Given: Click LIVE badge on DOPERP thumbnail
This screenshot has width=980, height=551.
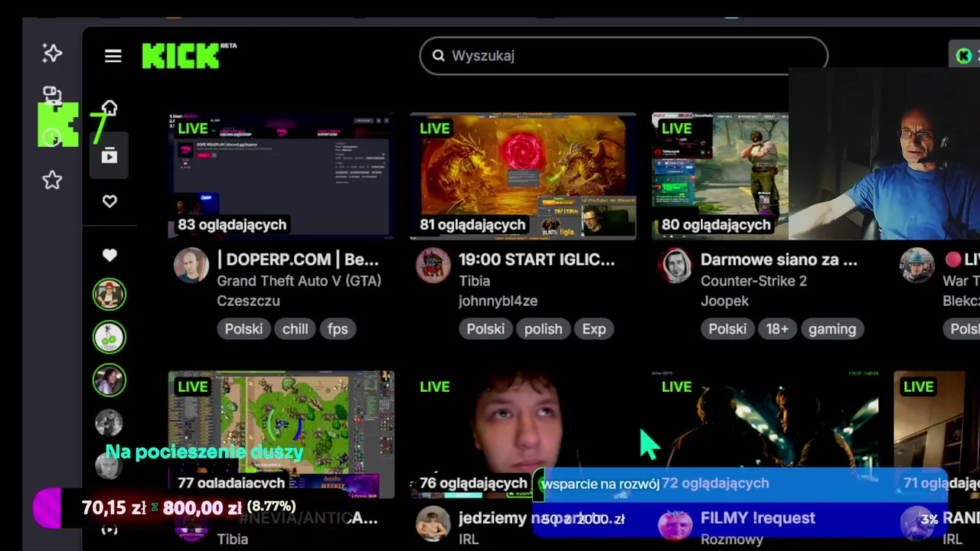Looking at the screenshot, I should click(193, 129).
